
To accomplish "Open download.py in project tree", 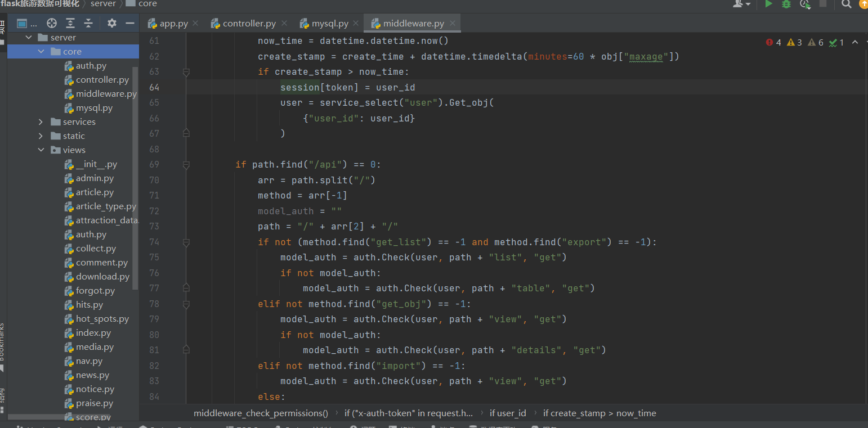I will pos(96,277).
